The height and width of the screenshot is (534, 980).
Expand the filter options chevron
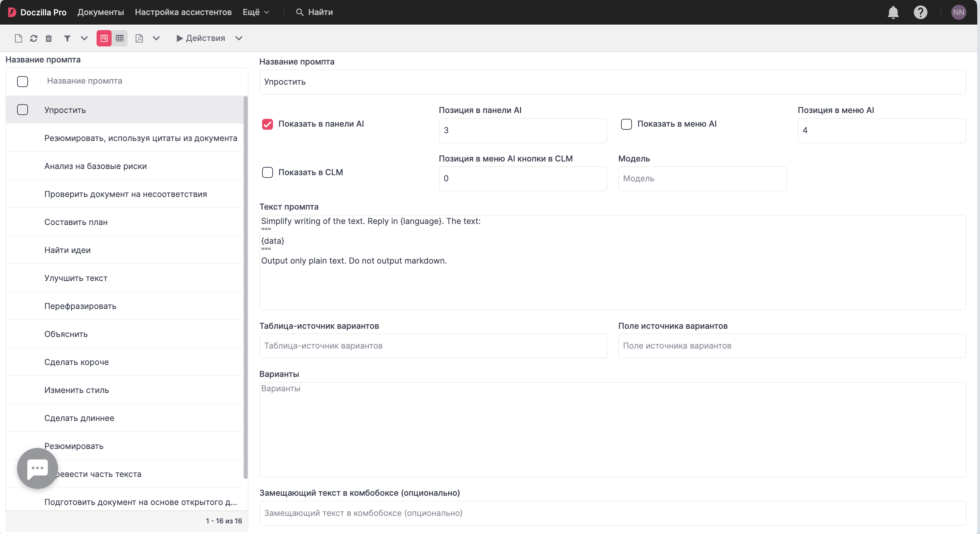[x=84, y=38]
